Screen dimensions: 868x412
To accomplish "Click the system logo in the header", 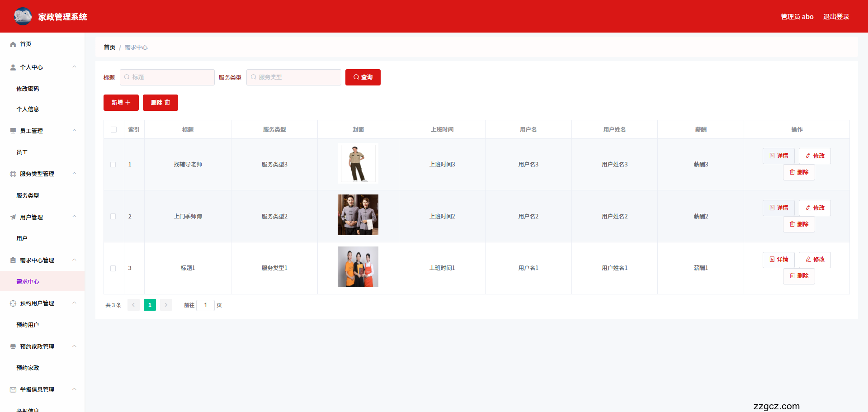I will [23, 16].
